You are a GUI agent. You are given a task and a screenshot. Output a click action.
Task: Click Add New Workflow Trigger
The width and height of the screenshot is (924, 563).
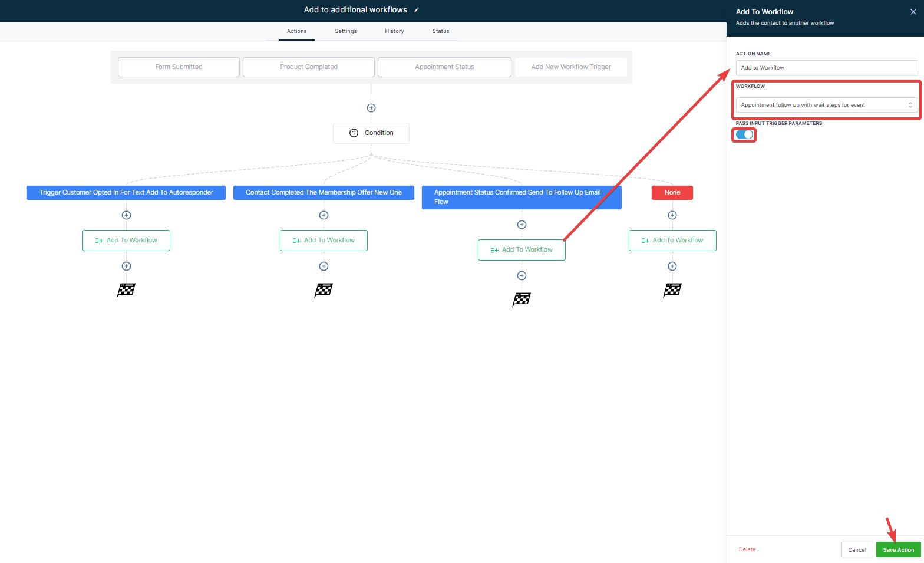571,67
